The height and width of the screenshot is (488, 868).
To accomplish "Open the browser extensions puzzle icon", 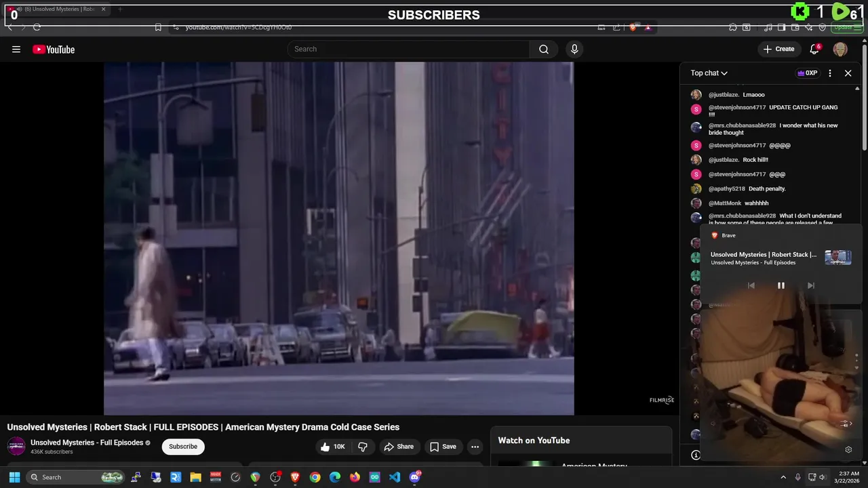I will click(x=733, y=27).
